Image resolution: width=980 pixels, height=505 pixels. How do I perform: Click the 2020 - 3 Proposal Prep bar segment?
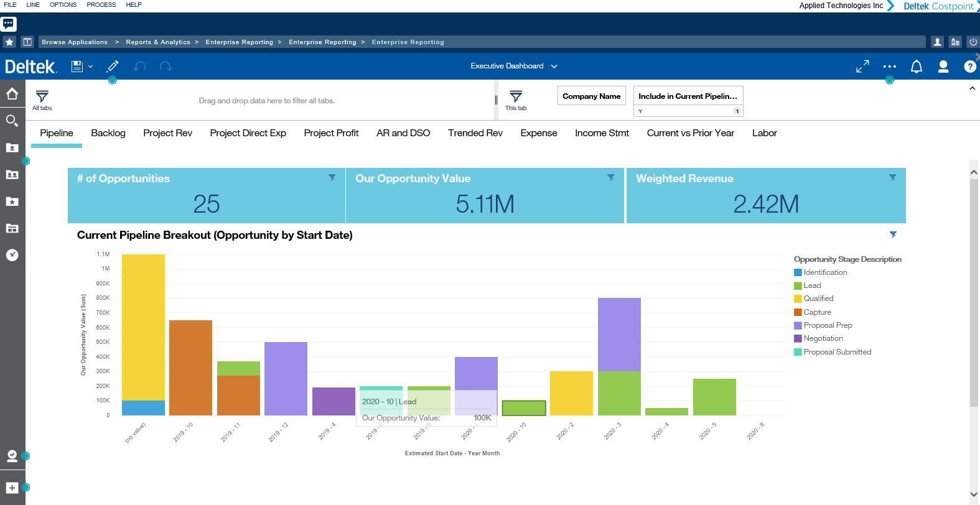(x=619, y=334)
